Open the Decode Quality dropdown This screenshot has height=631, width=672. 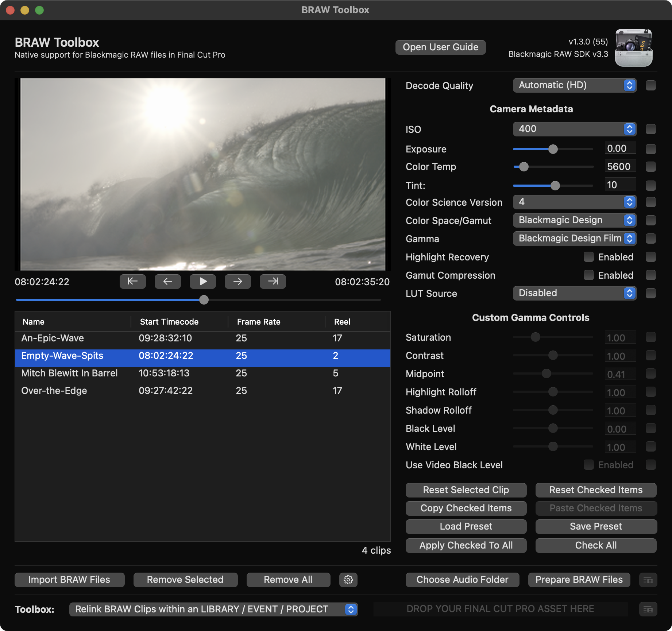(x=574, y=85)
